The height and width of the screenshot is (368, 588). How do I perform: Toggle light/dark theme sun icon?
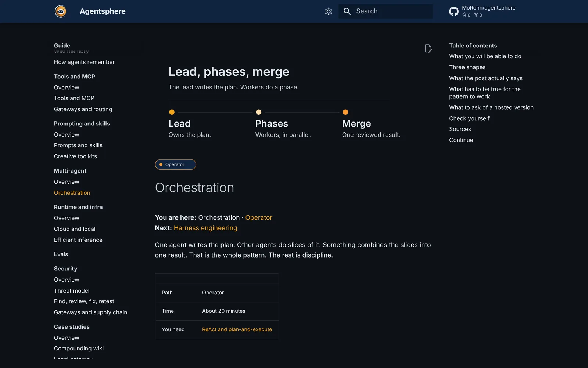(329, 11)
